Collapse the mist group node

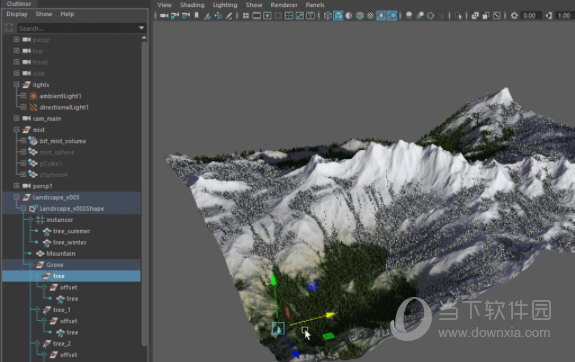16,129
